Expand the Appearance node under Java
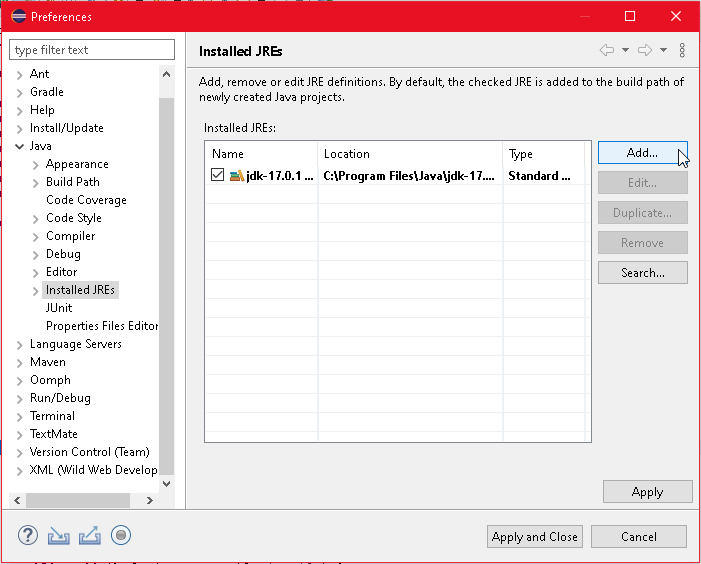 coord(35,165)
